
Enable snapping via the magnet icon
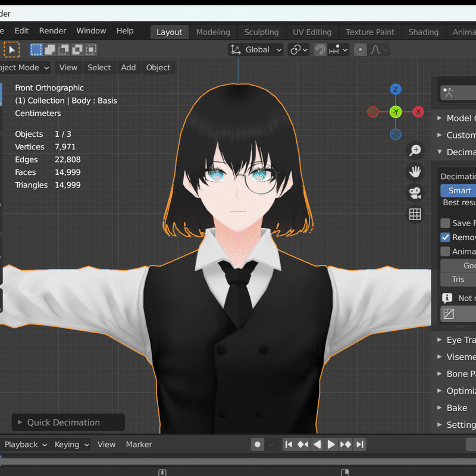[x=320, y=49]
